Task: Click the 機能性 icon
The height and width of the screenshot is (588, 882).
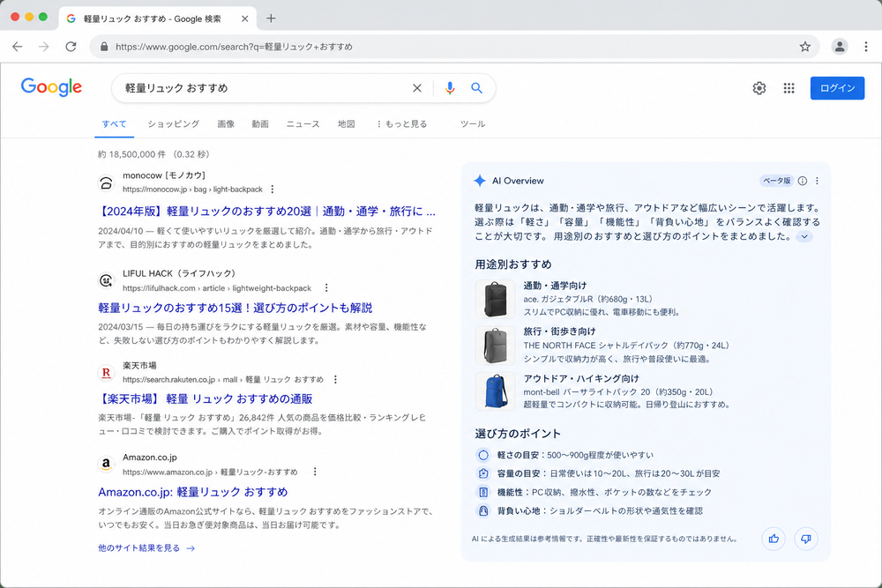Action: [483, 492]
